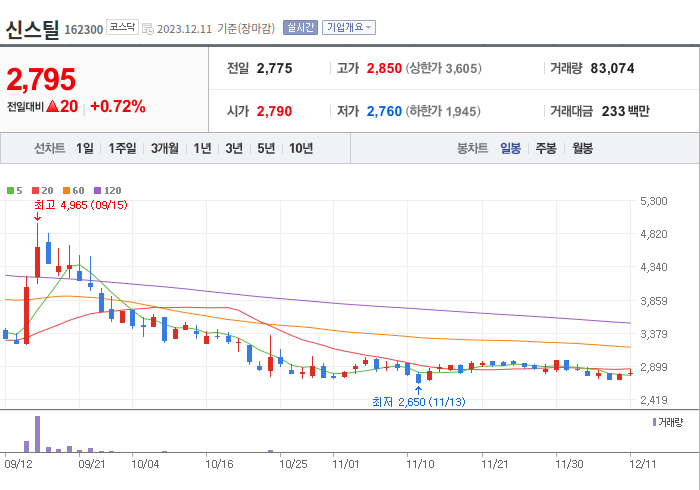Screen dimensions: 700x490
Task: Click the 실시간 real-time button
Action: [300, 28]
